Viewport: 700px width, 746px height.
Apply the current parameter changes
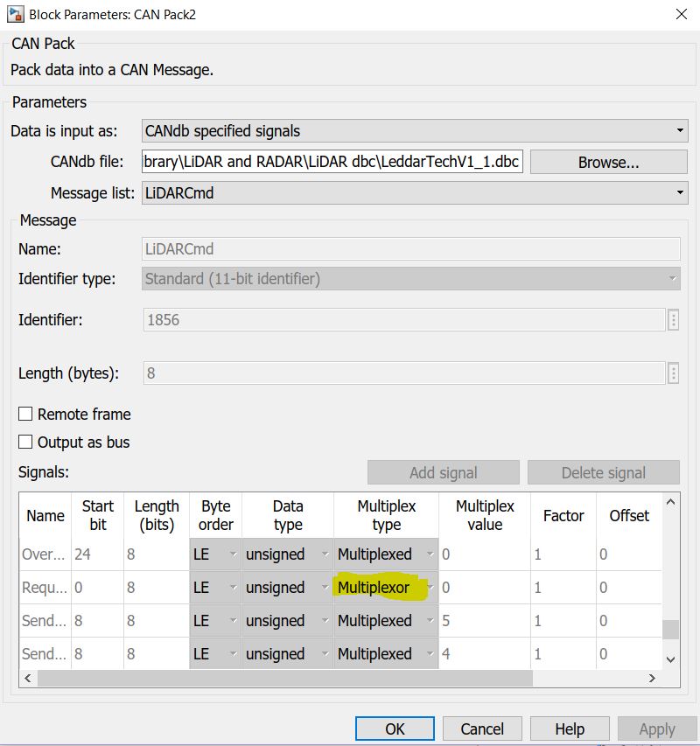click(x=657, y=728)
